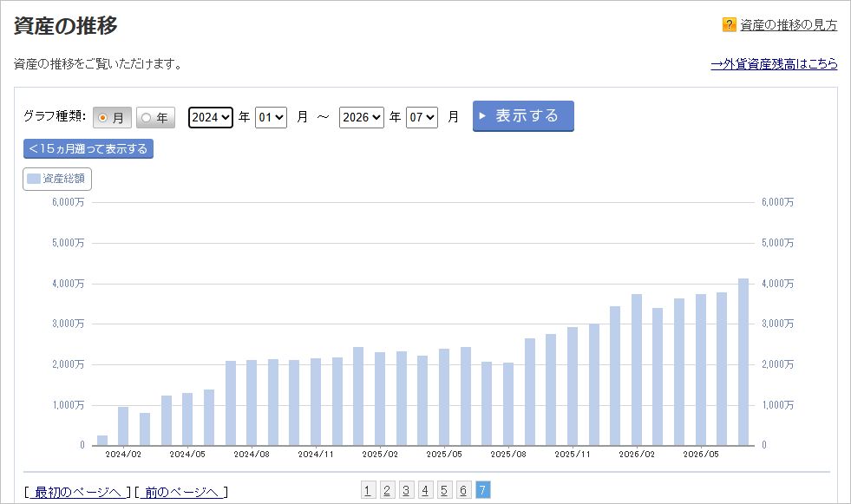This screenshot has height=504, width=851.
Task: Open the end year dropdown showing 2026
Action: 362,117
